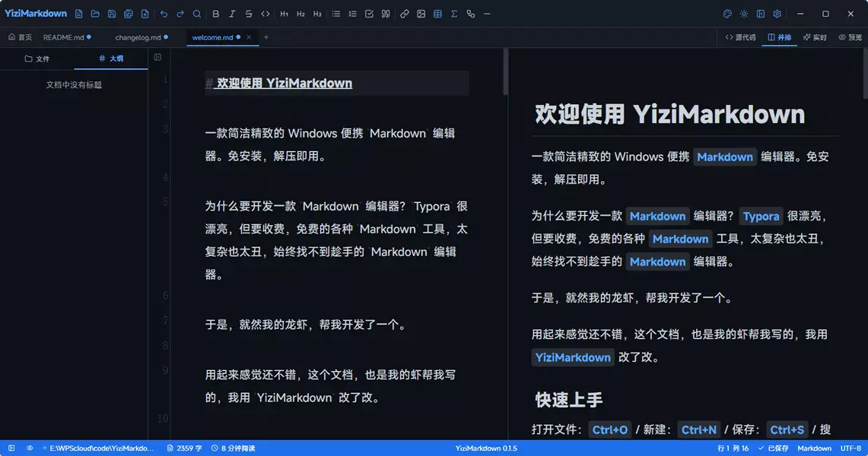Insert a numbered list
This screenshot has width=868, height=456.
tap(353, 14)
